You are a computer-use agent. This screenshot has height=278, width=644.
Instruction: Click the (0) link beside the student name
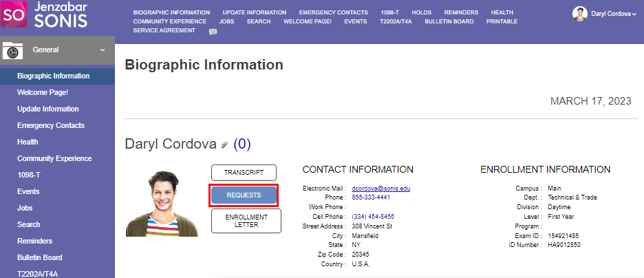click(242, 144)
